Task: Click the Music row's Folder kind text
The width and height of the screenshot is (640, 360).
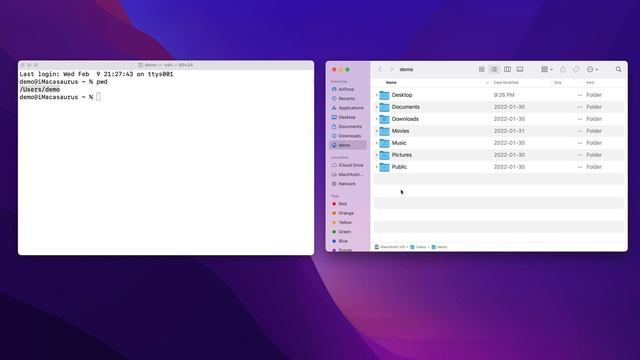Action: [x=594, y=143]
